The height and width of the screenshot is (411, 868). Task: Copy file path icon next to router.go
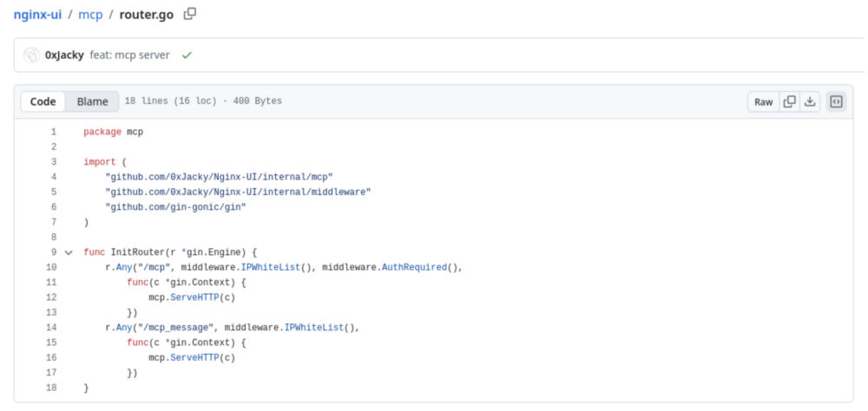click(x=190, y=14)
